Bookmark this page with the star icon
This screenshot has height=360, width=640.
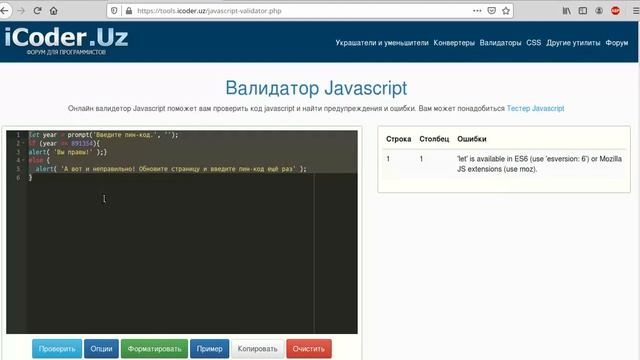(506, 11)
